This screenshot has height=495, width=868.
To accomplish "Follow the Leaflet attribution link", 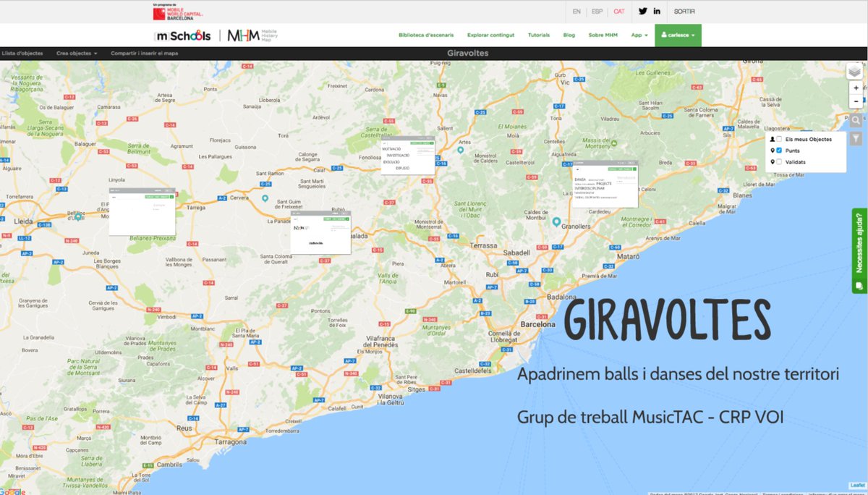I will (858, 485).
